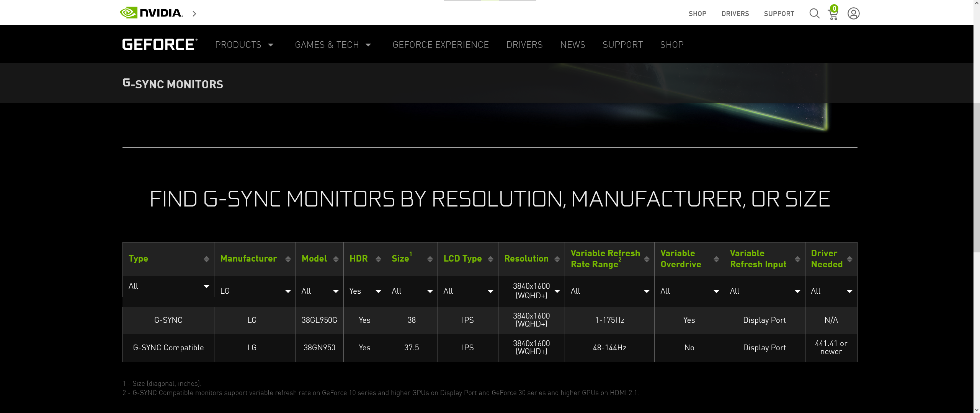Sort by Variable Refresh Input arrows
980x413 pixels.
click(x=797, y=259)
